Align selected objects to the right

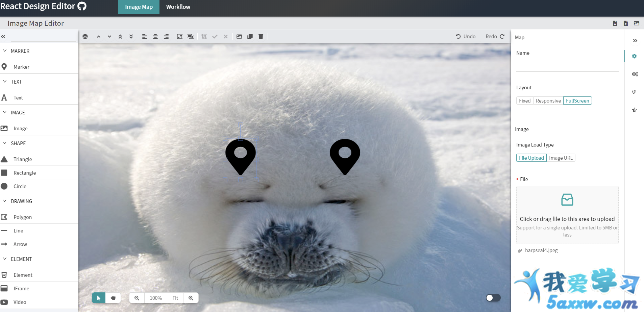tap(166, 37)
